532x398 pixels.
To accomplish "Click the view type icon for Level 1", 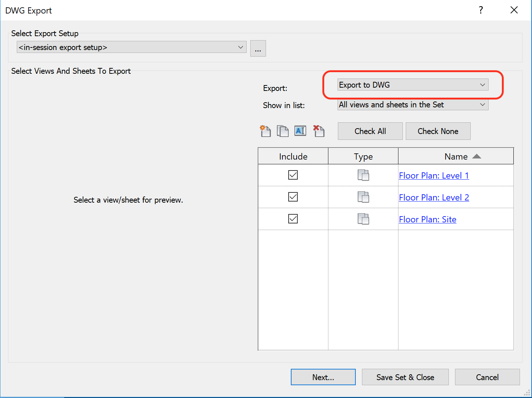I will [363, 175].
